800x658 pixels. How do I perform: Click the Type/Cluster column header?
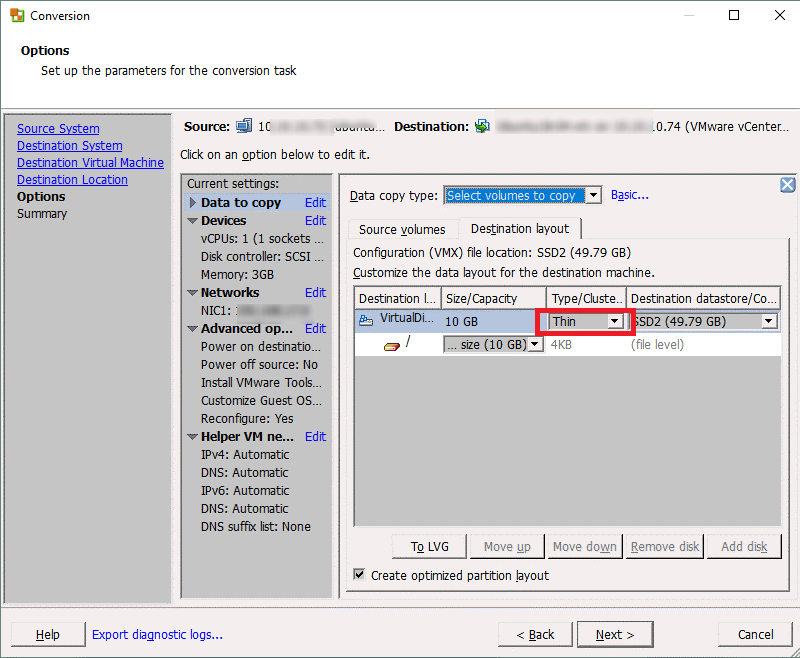coord(586,298)
